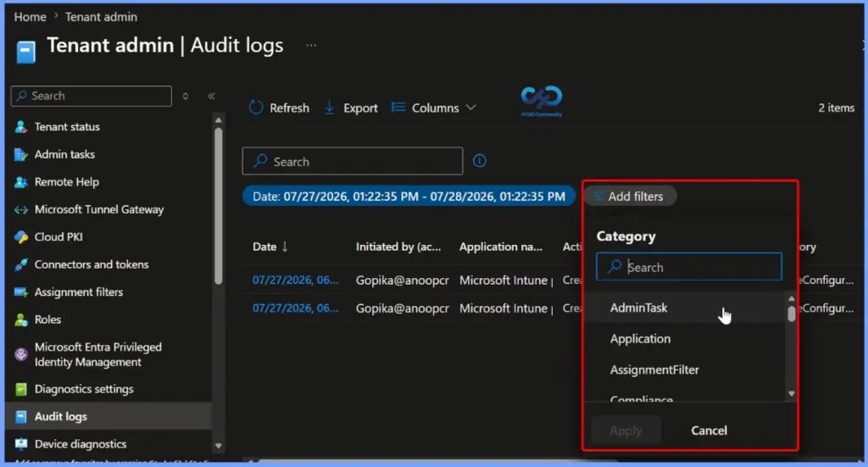The height and width of the screenshot is (467, 868).
Task: Select the Remote Help icon
Action: point(21,182)
